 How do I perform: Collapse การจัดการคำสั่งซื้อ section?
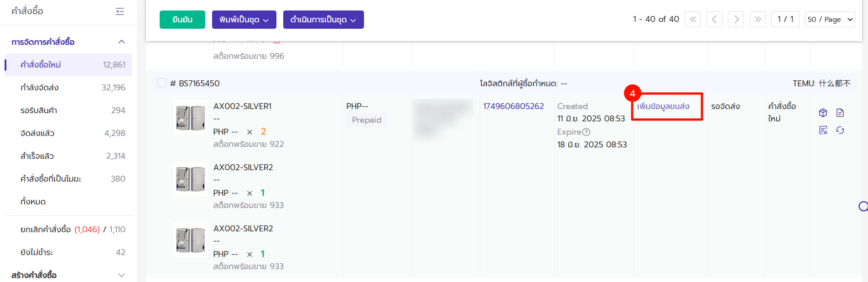(x=121, y=42)
